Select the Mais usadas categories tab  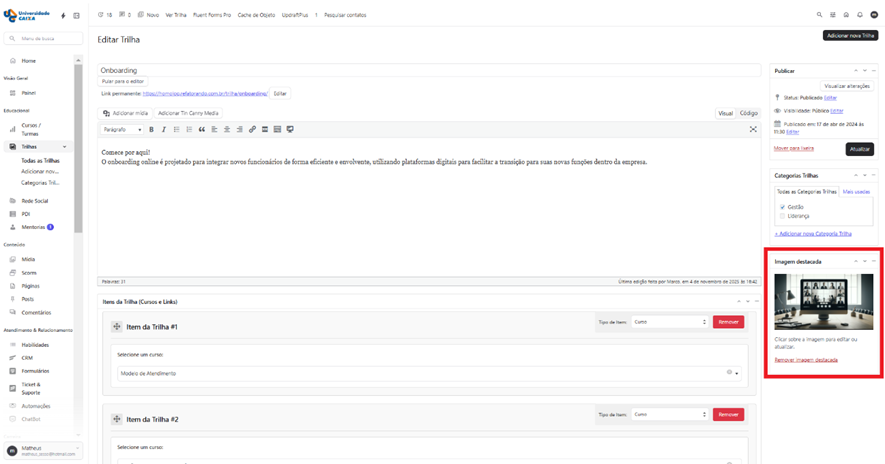[x=856, y=191]
